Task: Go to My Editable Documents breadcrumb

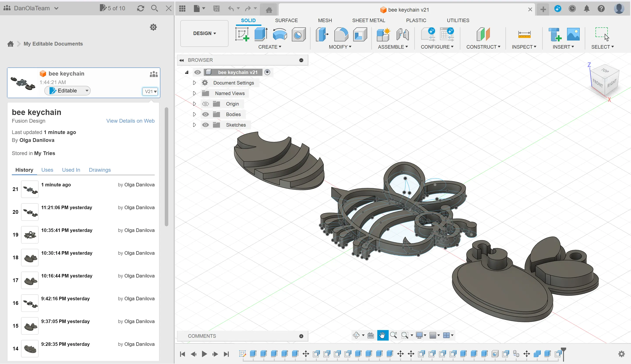Action: (53, 44)
